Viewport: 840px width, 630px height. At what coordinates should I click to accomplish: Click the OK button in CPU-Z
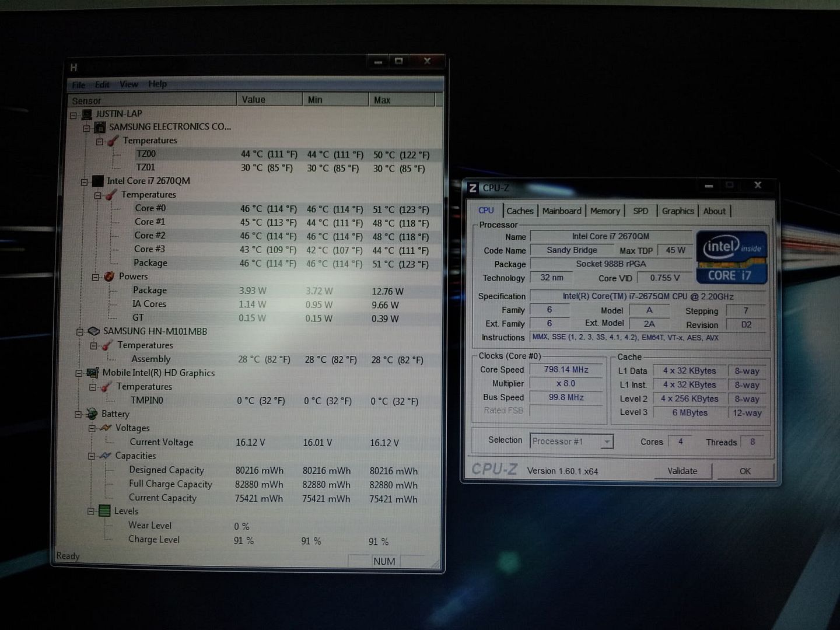pyautogui.click(x=745, y=471)
